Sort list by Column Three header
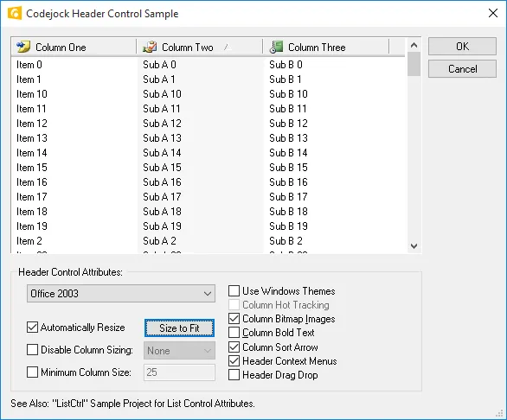 tap(326, 48)
